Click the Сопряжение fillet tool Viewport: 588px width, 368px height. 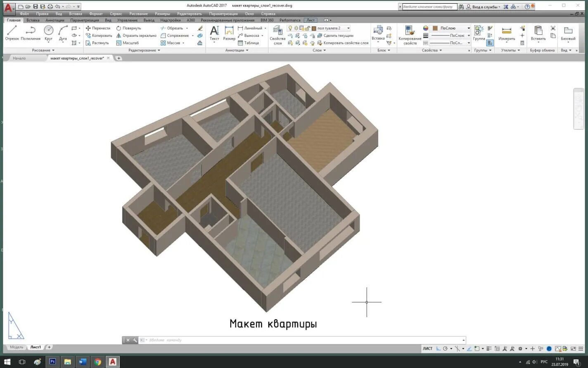click(x=175, y=36)
